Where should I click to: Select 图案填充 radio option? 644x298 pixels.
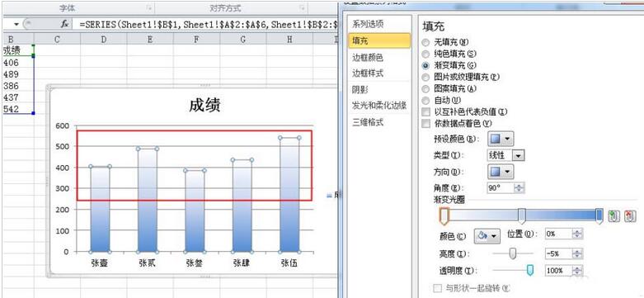coord(425,89)
